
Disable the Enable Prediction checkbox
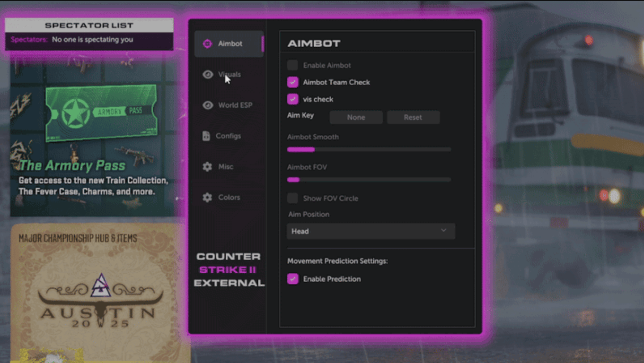pyautogui.click(x=292, y=279)
